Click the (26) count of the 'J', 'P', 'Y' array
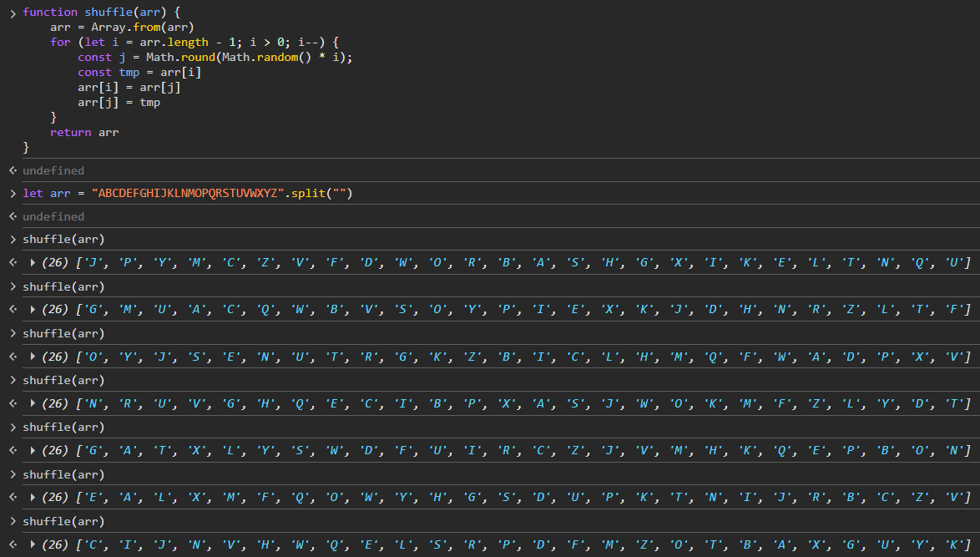 point(54,263)
